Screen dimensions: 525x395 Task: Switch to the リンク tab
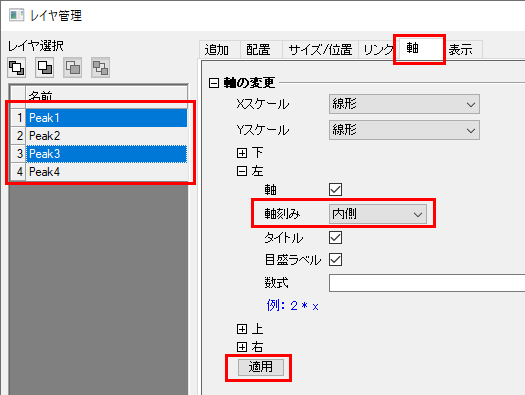[x=378, y=50]
